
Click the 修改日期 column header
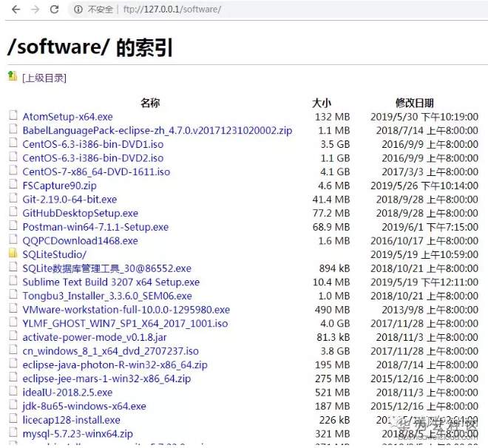[x=415, y=103]
